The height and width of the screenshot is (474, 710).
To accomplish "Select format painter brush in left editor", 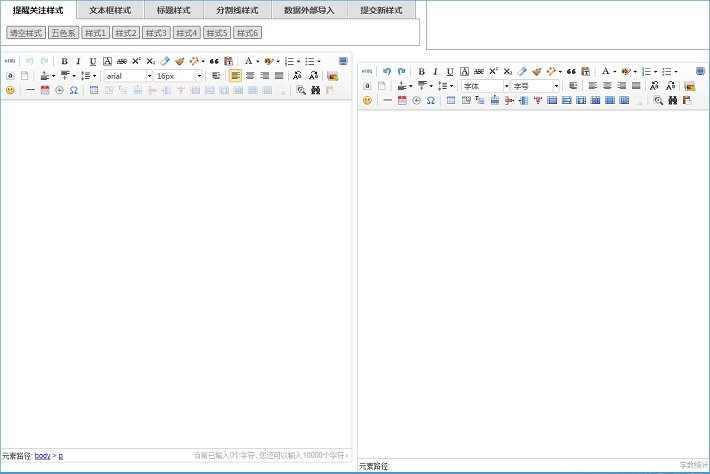I will tap(180, 61).
